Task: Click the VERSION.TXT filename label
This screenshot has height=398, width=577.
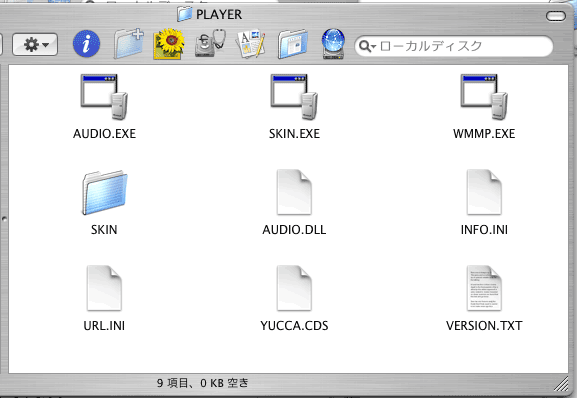Action: pyautogui.click(x=484, y=326)
